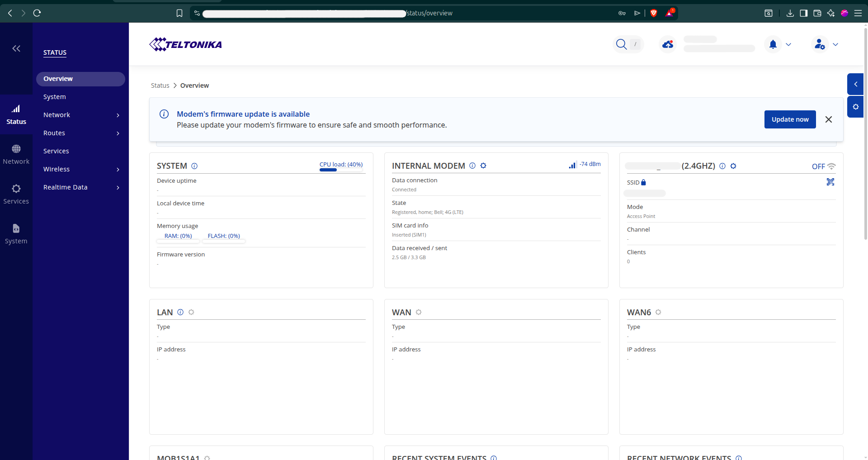Expand the Network submenu
The image size is (868, 460).
(80, 115)
